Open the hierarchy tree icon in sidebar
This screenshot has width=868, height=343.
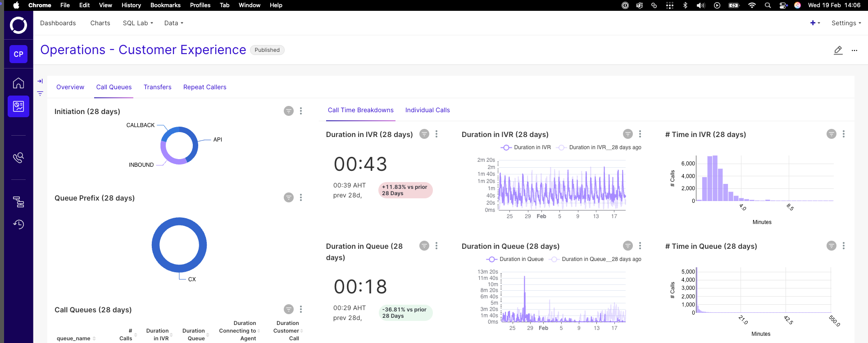[18, 201]
